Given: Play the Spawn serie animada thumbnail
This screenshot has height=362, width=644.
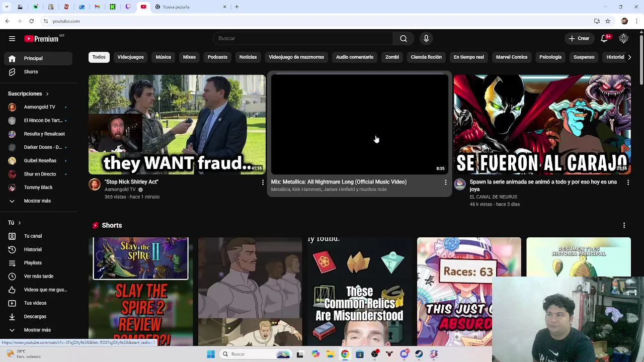Looking at the screenshot, I should point(542,125).
